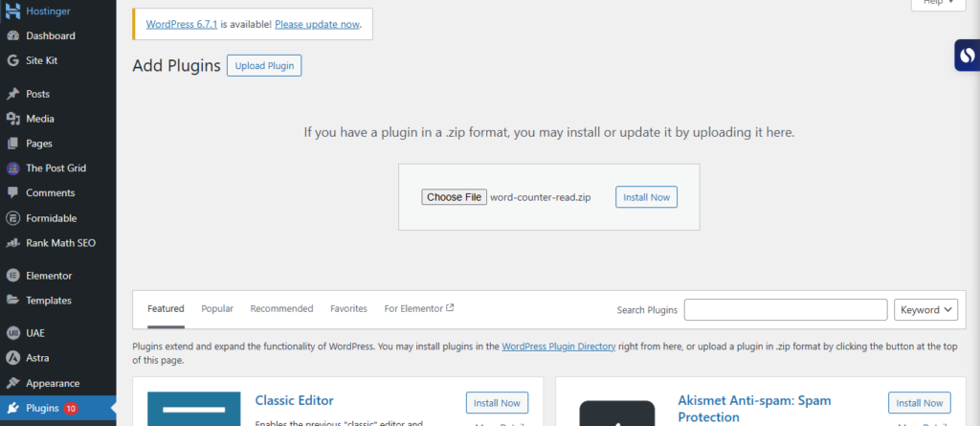980x426 pixels.
Task: Open the Formidable menu label
Action: coord(52,218)
